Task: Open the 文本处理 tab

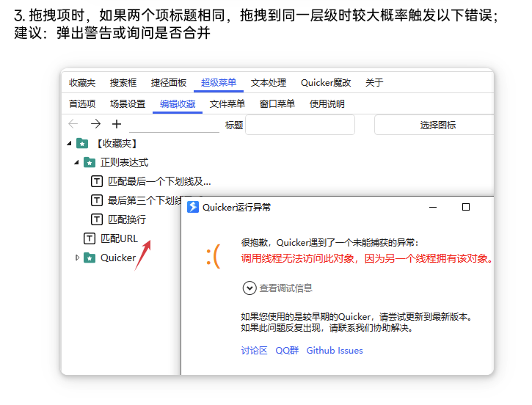Action: pos(269,83)
